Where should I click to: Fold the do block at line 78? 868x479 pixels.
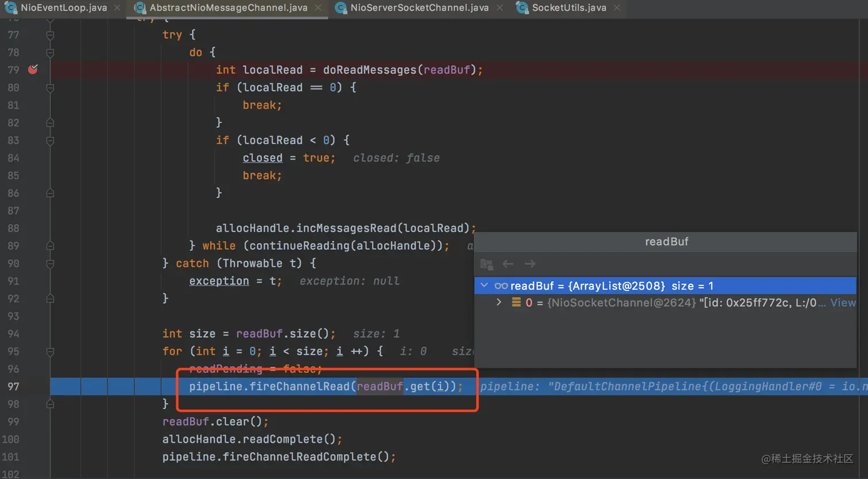[x=50, y=53]
